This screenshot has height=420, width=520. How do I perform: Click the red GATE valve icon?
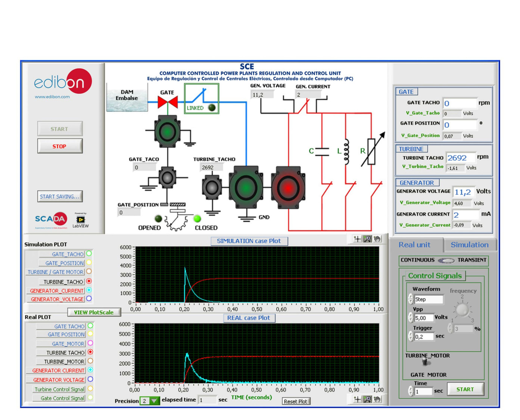point(167,102)
